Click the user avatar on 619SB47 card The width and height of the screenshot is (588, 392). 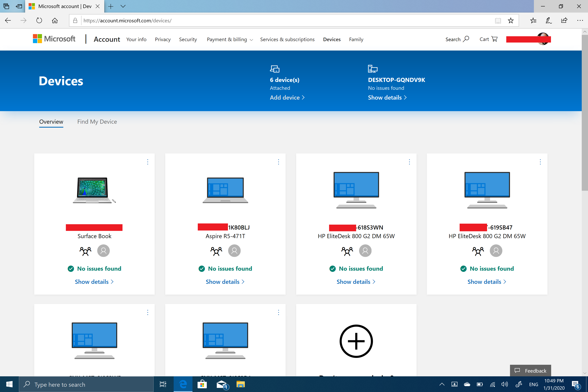496,251
